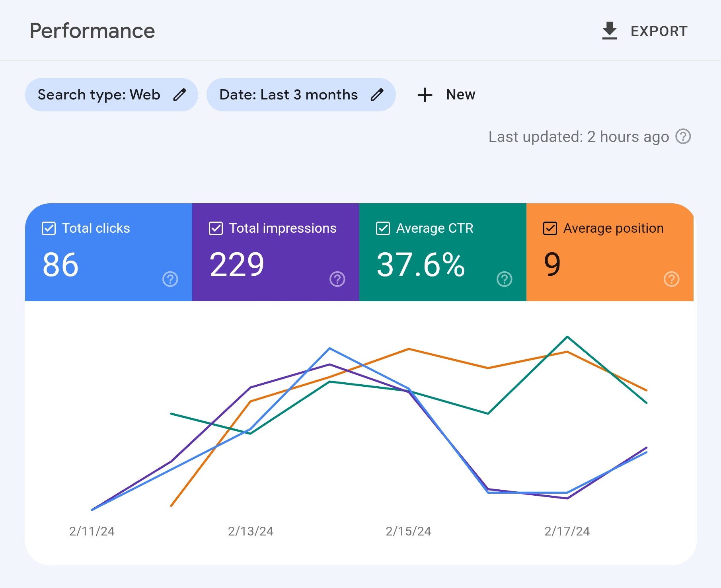721x588 pixels.
Task: Click the 2/15/24 date axis label
Action: (x=409, y=531)
